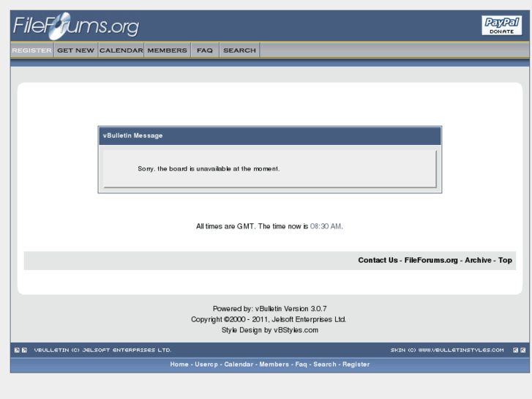Click 'Sorry, the board is unavailable' message text

click(209, 169)
